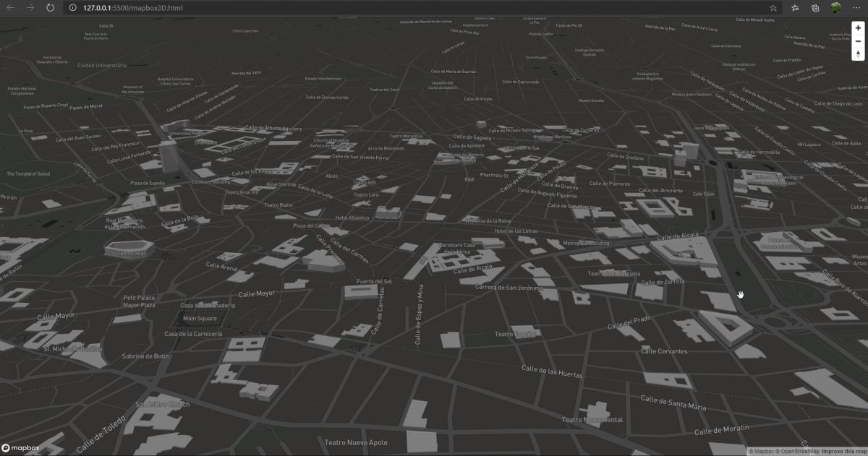This screenshot has height=456, width=868.
Task: Click The Temple of Debod label
Action: (x=29, y=174)
